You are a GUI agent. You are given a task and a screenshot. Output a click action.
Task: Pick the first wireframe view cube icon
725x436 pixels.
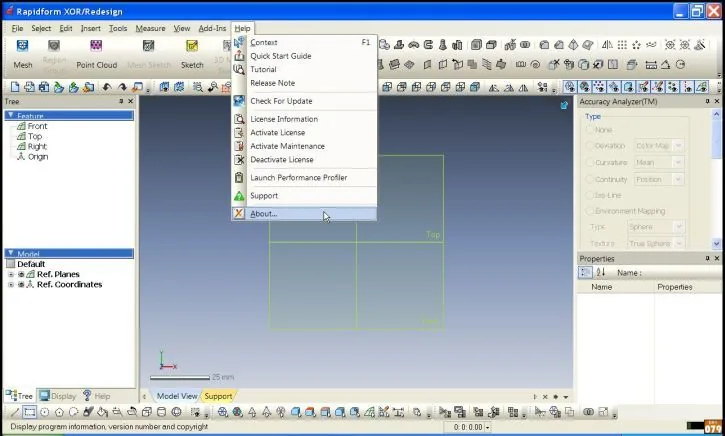pyautogui.click(x=387, y=87)
